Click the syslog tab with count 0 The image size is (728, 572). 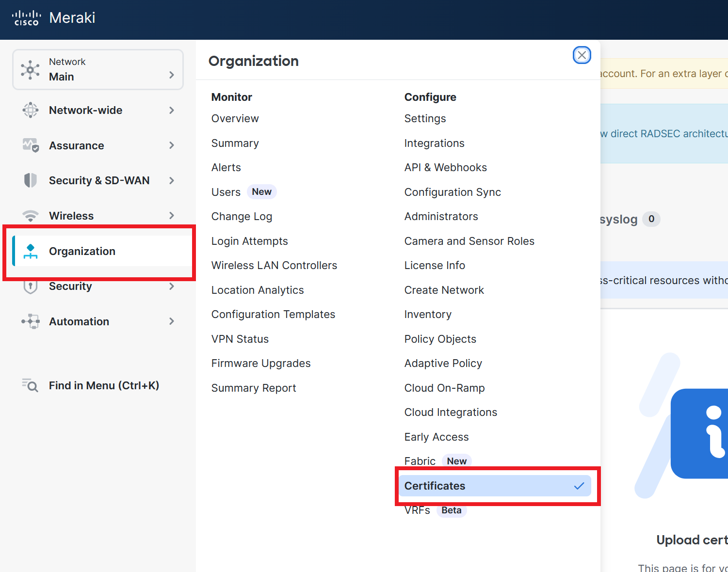point(630,219)
